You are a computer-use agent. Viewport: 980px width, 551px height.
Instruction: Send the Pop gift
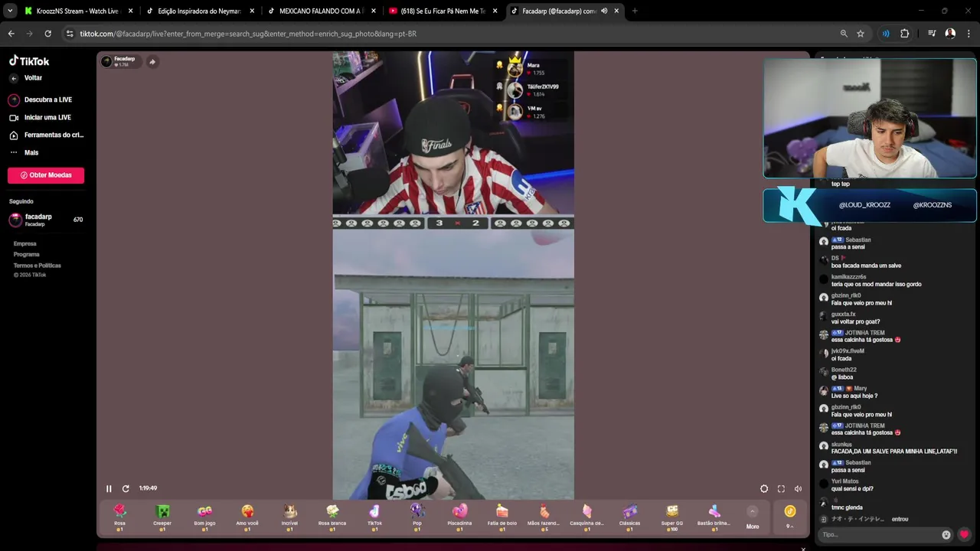click(x=417, y=517)
